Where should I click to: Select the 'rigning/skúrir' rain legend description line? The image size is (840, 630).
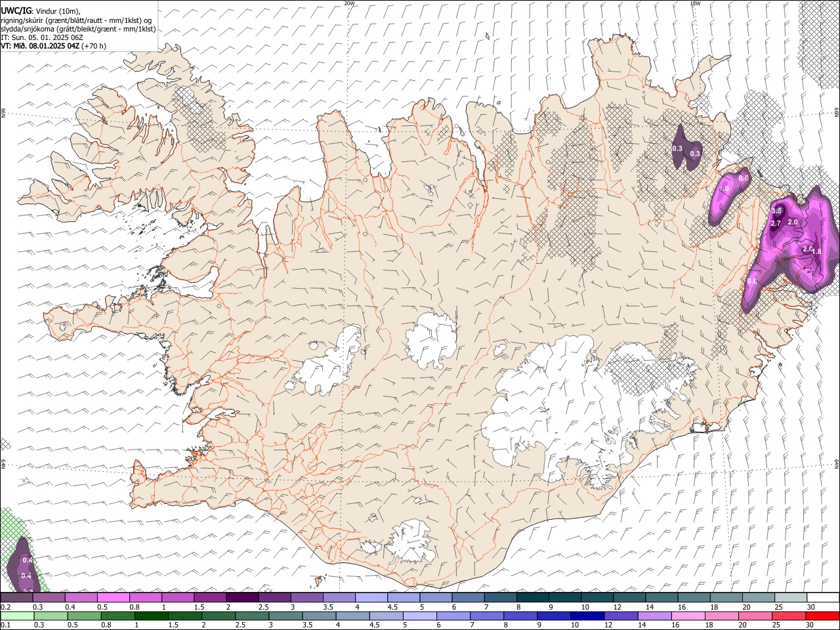tap(76, 20)
